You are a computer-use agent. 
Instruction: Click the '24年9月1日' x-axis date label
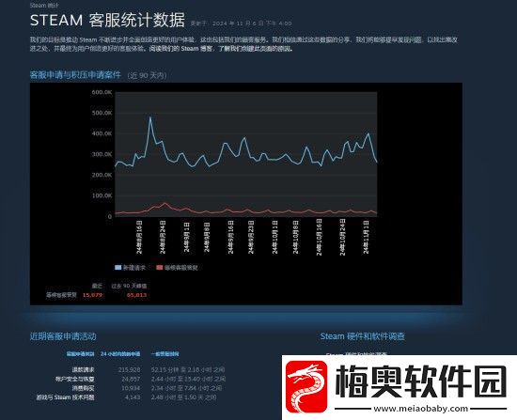(187, 237)
